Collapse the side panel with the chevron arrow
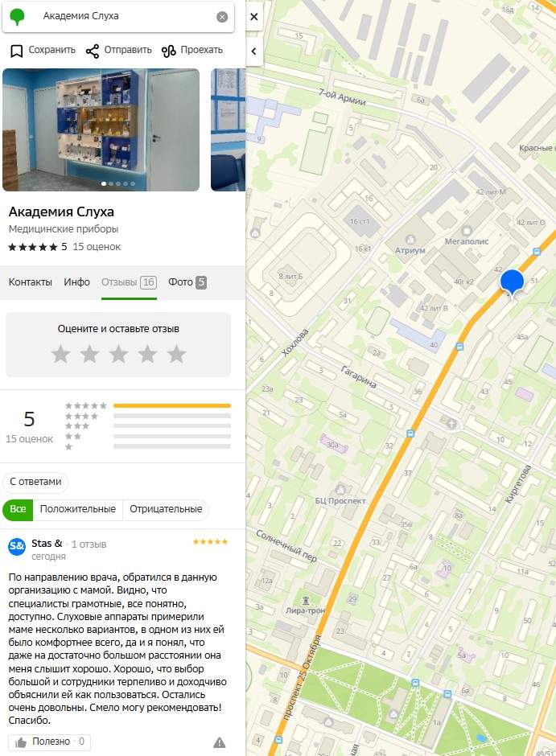The height and width of the screenshot is (756, 556). 254,51
